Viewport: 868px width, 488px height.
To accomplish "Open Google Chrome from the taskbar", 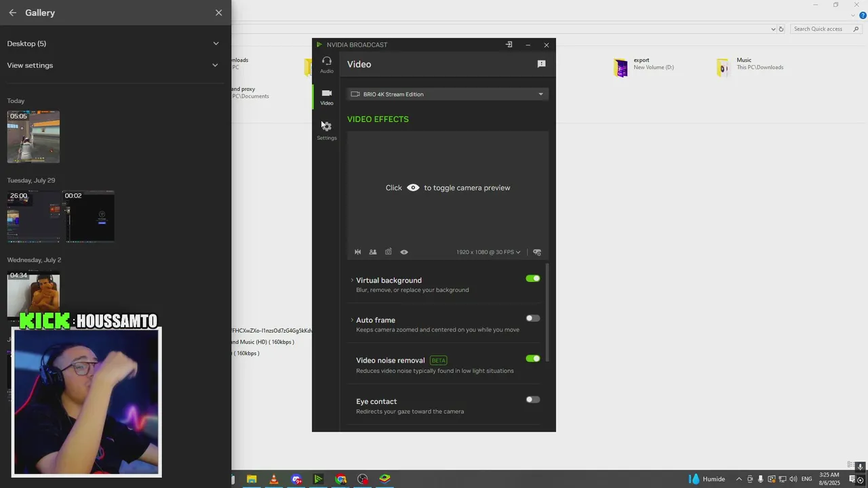I will [x=340, y=479].
